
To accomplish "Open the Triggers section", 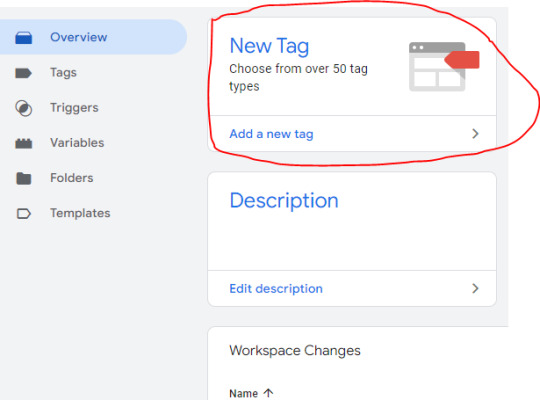I will [74, 108].
